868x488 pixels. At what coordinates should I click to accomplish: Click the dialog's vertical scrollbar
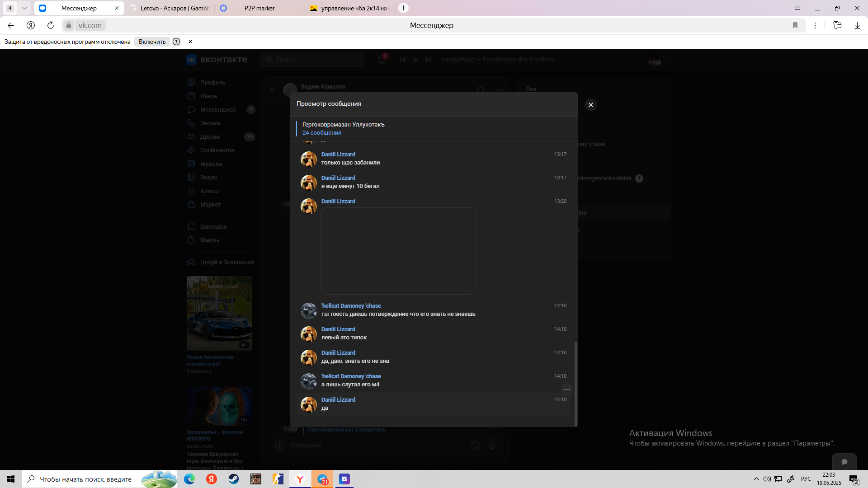click(x=576, y=383)
